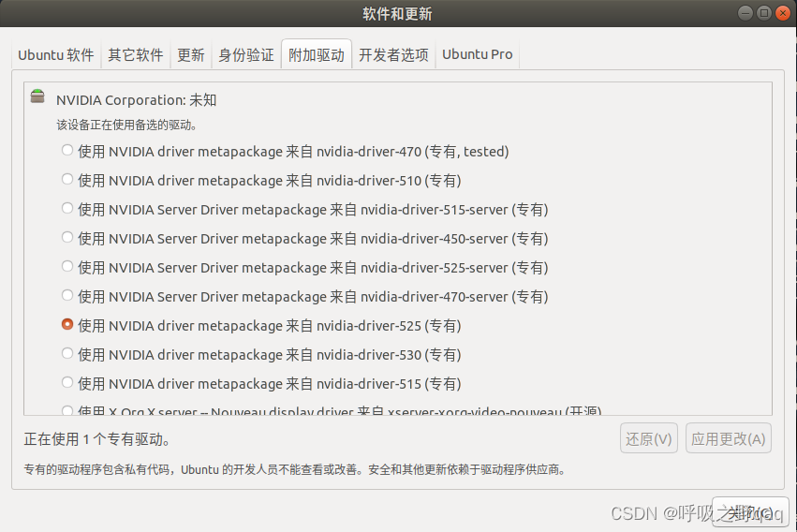Maximize the 软件和更新 window
The width and height of the screenshot is (797, 532).
pos(764,13)
